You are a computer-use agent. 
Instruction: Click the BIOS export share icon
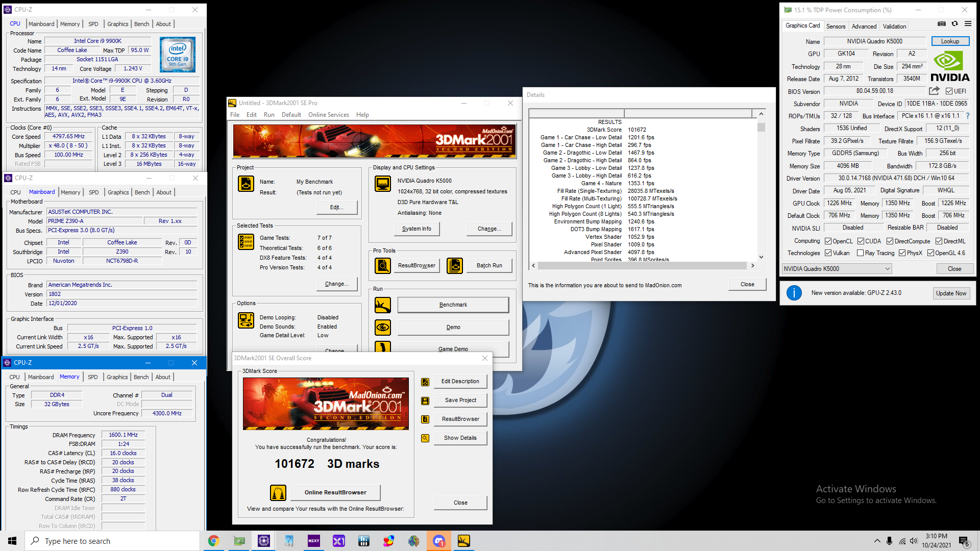point(934,91)
